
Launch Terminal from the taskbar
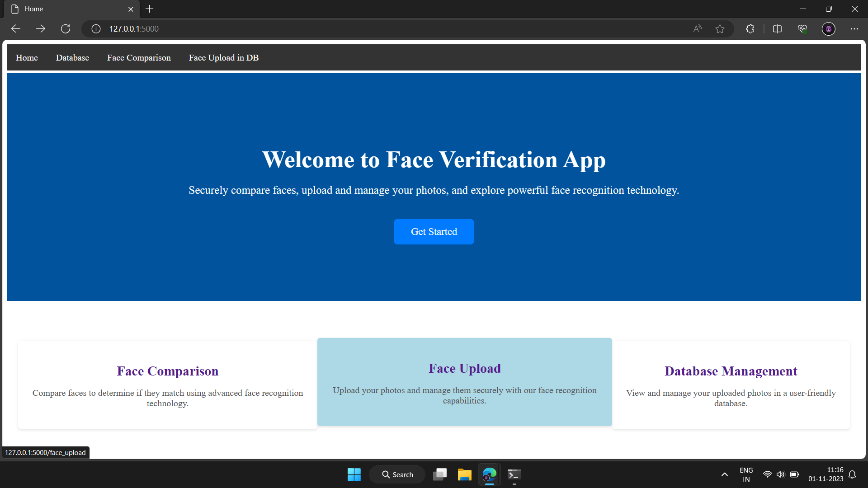(514, 474)
